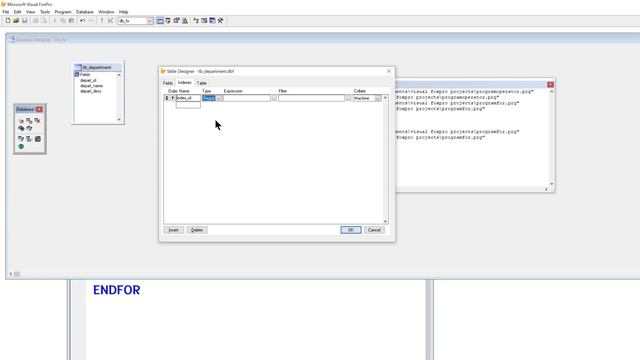Switch to the Table tab in Table Designer
Screen dimensions: 640x360
(x=202, y=83)
